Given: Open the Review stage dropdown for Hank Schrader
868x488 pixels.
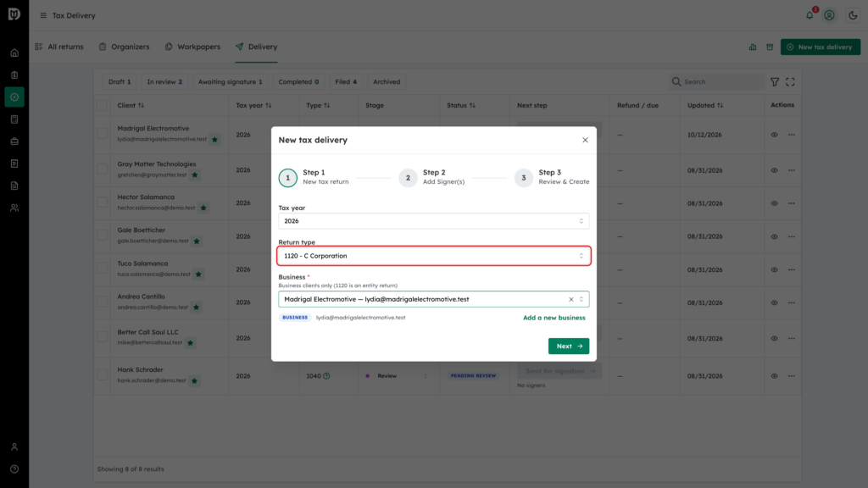Looking at the screenshot, I should coord(397,375).
